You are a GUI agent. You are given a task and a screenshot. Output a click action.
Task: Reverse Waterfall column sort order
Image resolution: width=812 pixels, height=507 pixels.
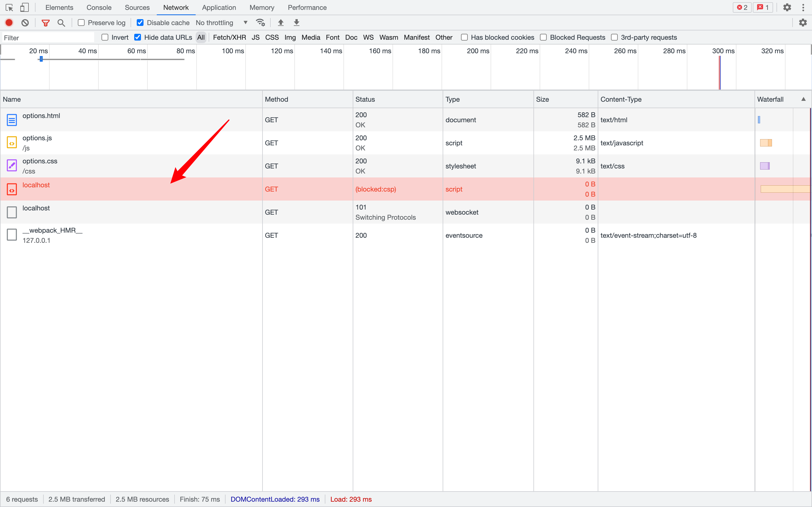(770, 99)
